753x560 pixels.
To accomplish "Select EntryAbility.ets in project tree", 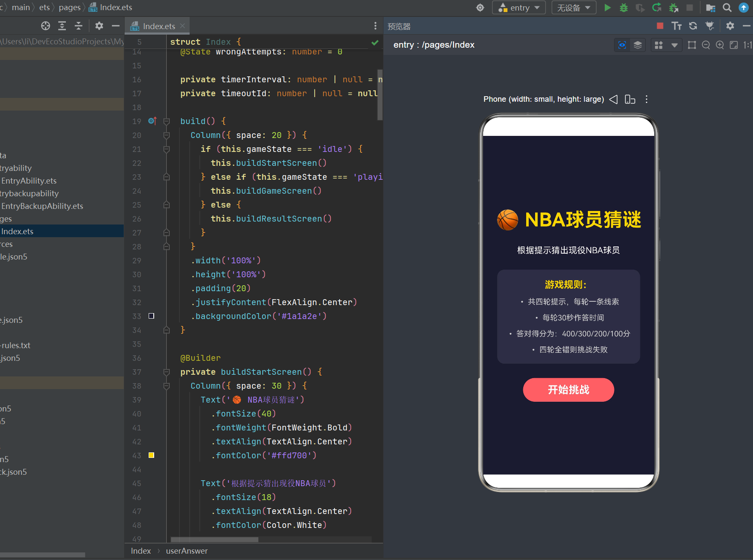I will pos(29,181).
